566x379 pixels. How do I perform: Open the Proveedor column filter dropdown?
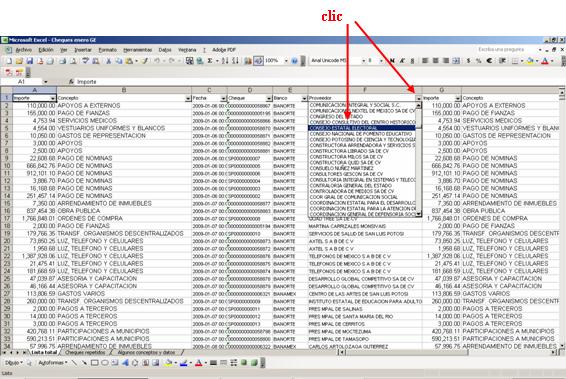click(418, 98)
